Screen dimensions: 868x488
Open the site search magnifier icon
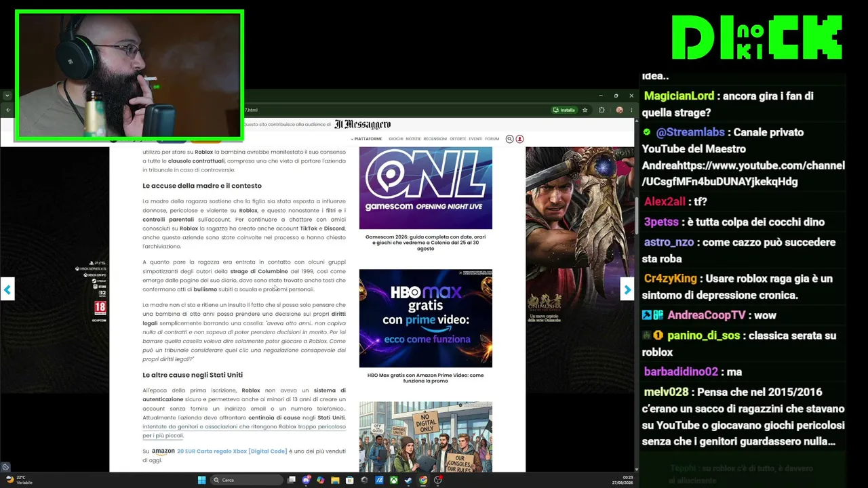[x=509, y=139]
